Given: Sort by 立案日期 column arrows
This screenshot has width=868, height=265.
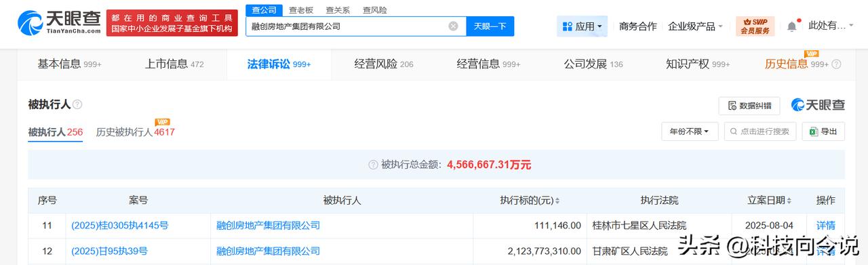Looking at the screenshot, I should (x=789, y=201).
